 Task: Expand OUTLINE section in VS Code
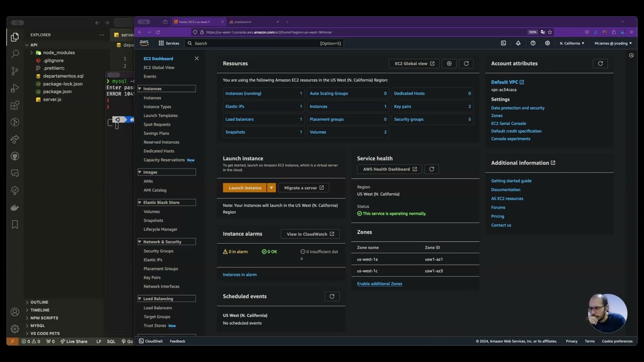(39, 302)
